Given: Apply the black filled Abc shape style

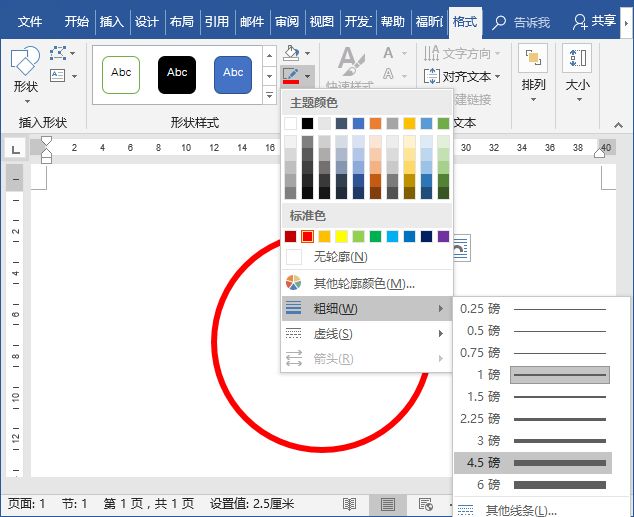Looking at the screenshot, I should pyautogui.click(x=177, y=75).
